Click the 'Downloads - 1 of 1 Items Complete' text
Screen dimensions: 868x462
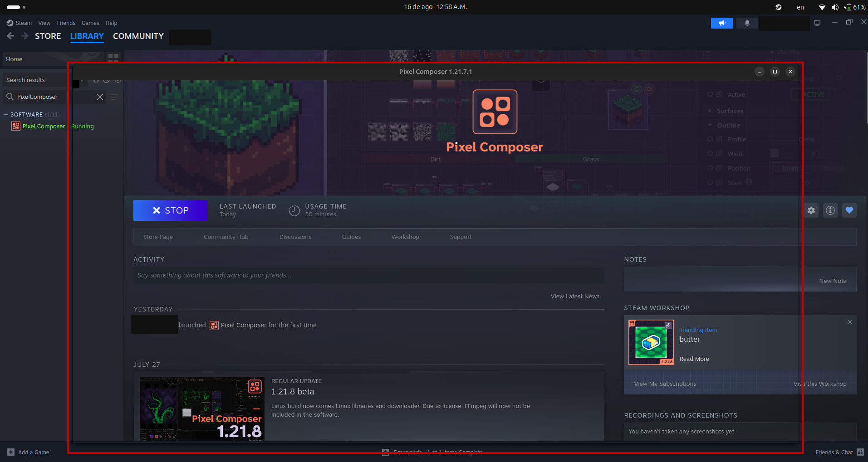438,452
